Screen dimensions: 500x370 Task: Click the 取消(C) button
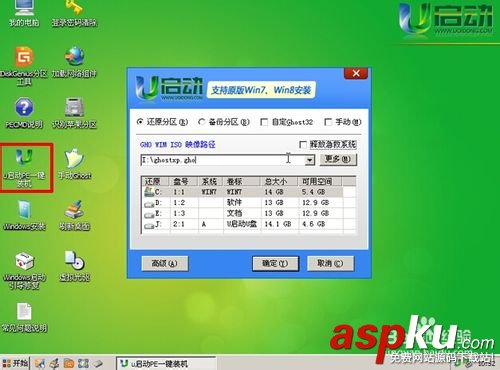click(330, 263)
